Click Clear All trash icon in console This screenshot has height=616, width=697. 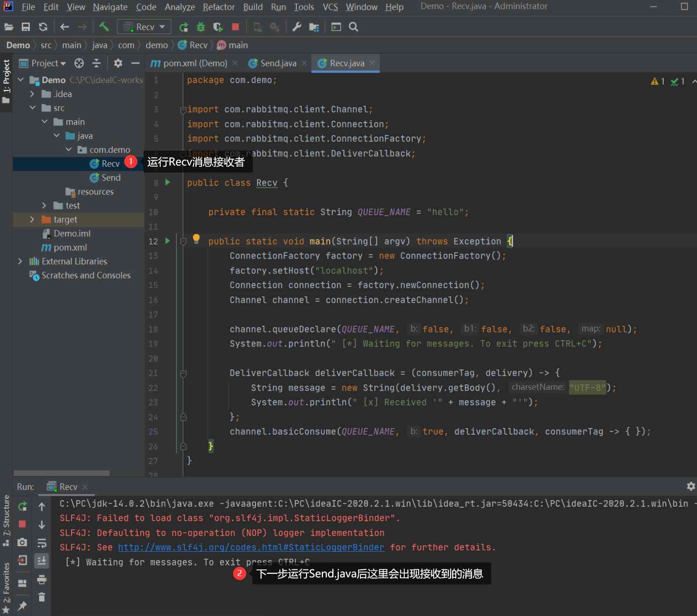click(42, 597)
